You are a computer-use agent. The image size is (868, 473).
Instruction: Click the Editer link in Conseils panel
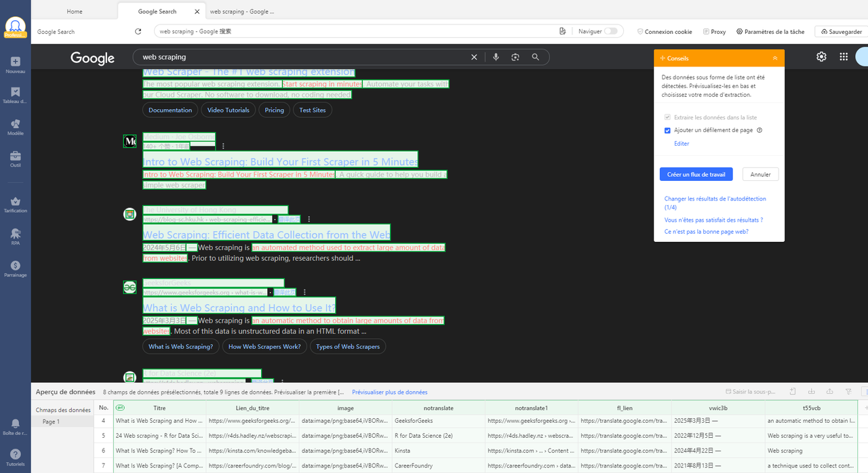pyautogui.click(x=682, y=144)
